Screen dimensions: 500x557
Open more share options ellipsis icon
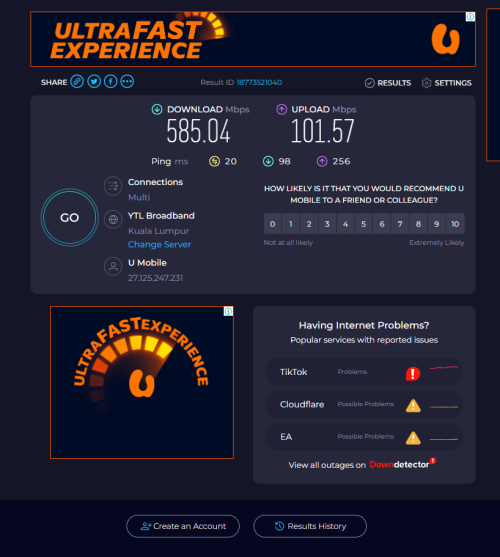[127, 82]
